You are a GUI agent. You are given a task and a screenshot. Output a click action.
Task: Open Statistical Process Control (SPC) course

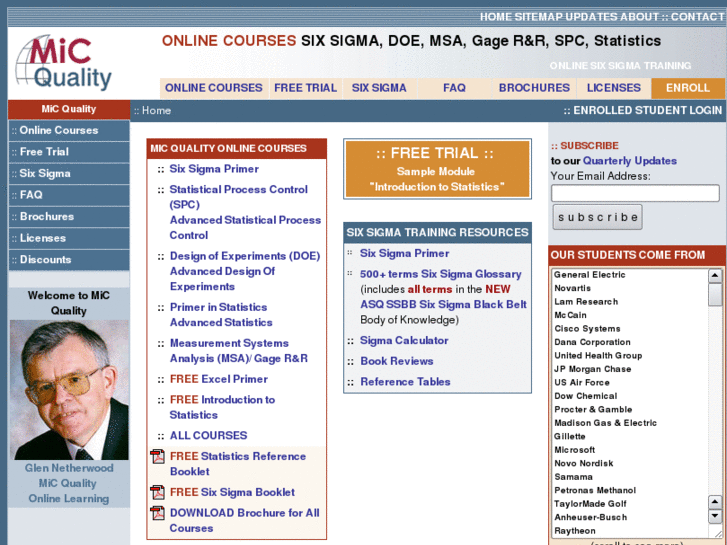238,197
